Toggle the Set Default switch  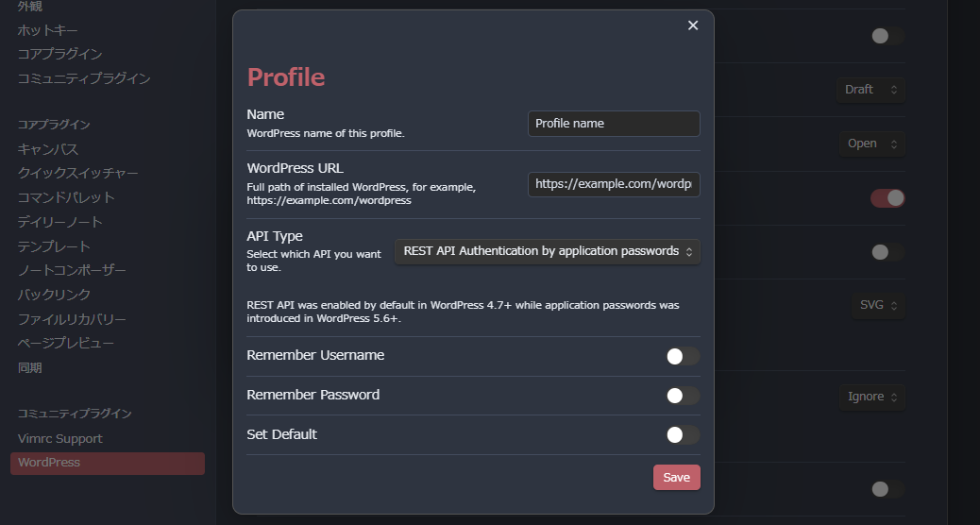coord(683,435)
